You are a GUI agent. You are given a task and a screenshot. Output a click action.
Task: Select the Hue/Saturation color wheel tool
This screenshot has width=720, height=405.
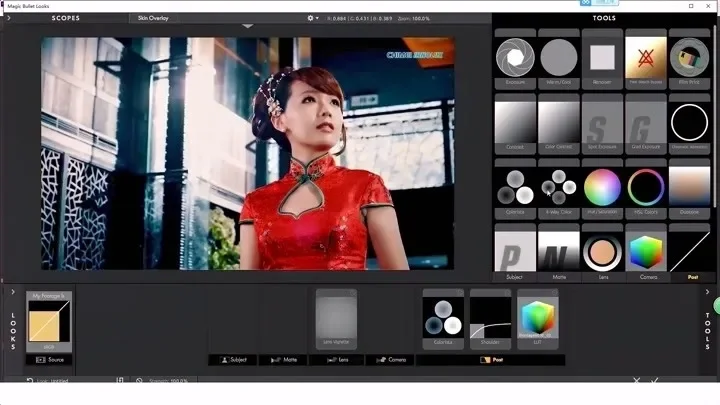[602, 189]
